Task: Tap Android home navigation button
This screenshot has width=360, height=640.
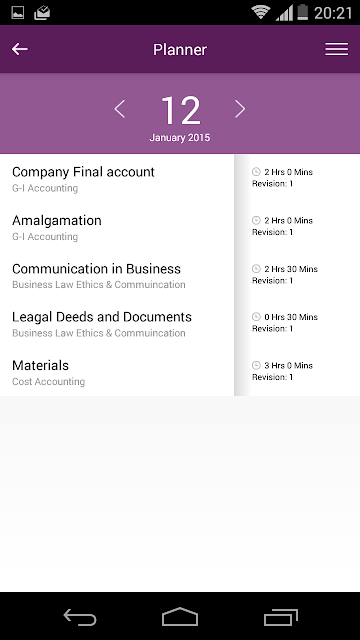Action: 180,617
